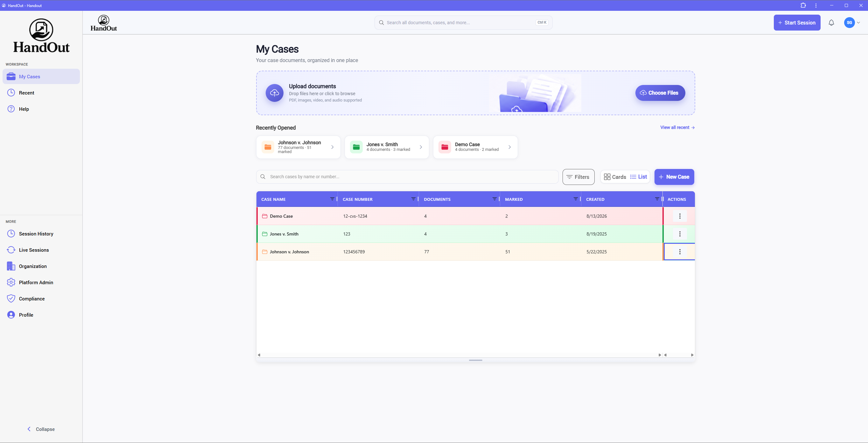The image size is (868, 443).
Task: Click the Compliance shield icon
Action: pyautogui.click(x=11, y=299)
